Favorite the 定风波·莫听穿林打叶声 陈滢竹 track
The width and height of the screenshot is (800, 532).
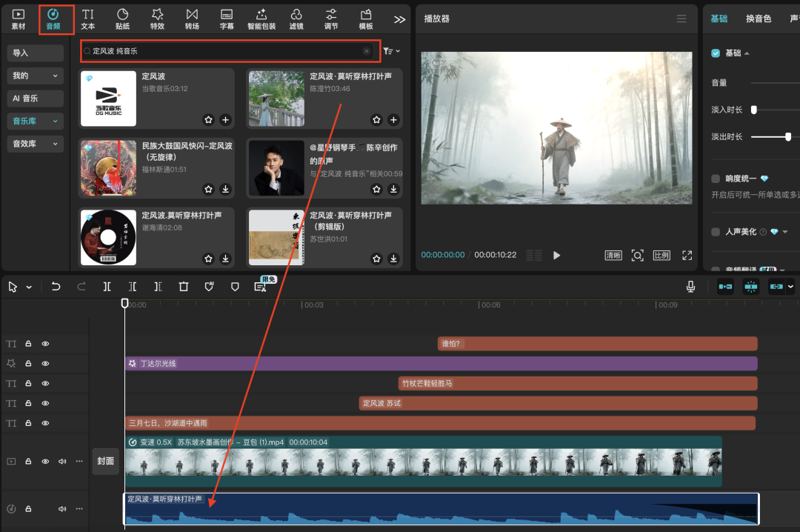coord(376,120)
